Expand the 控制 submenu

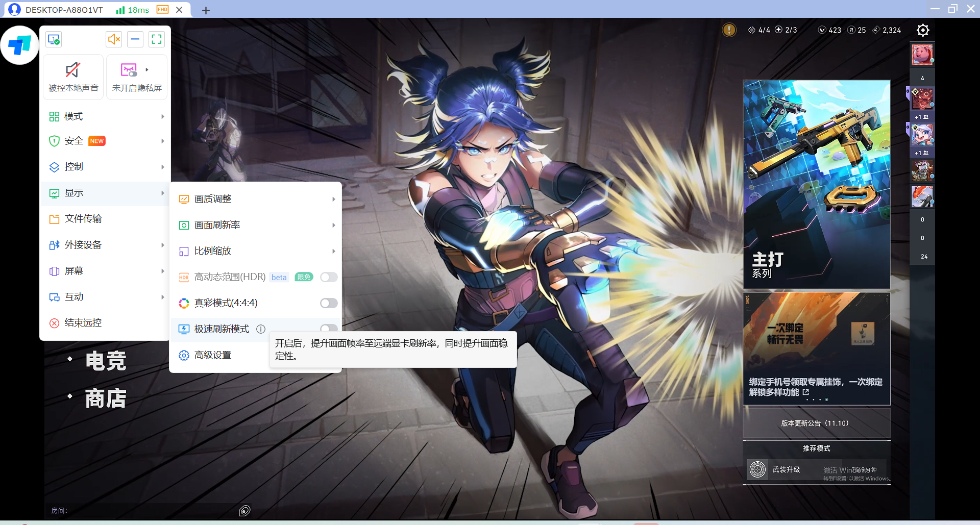pos(106,167)
